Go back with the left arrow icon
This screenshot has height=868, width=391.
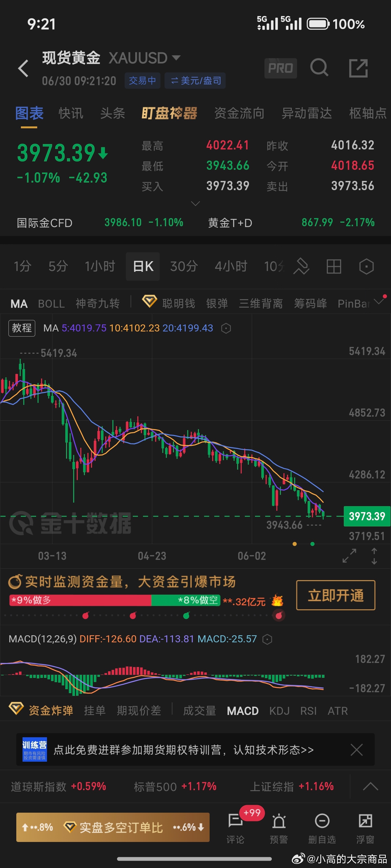pos(23,68)
